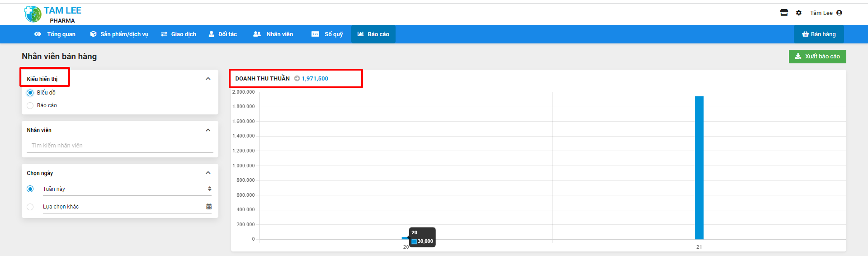Click the 1,971,500 revenue link
The image size is (868, 256).
pos(315,78)
